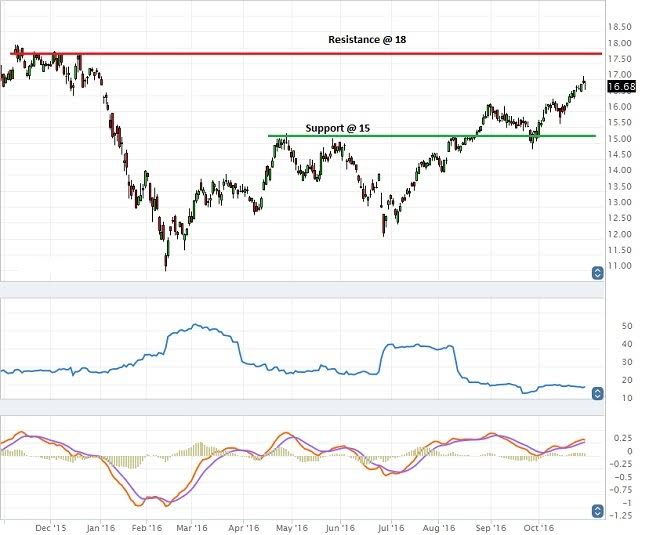Click the 'Resistance @ 18' annotation text

pos(367,40)
